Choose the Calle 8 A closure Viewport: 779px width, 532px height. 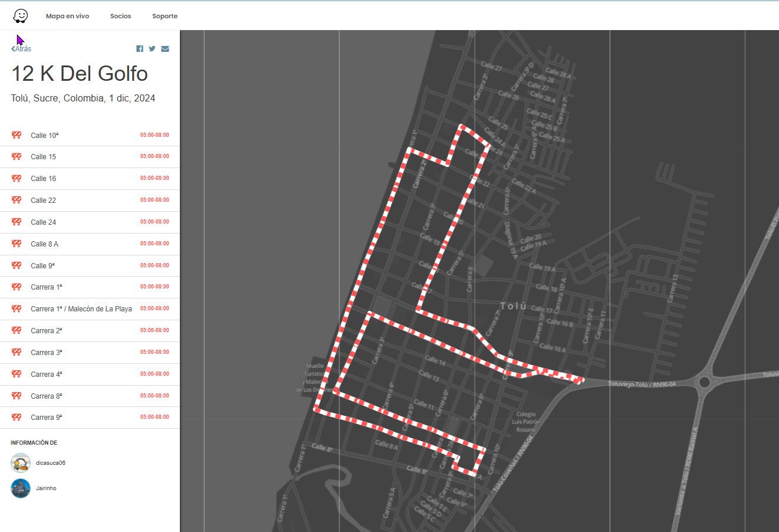[45, 244]
